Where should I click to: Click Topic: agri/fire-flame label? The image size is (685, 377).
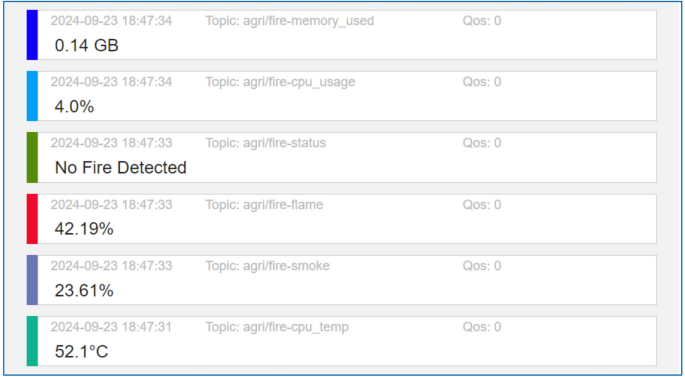click(x=264, y=205)
